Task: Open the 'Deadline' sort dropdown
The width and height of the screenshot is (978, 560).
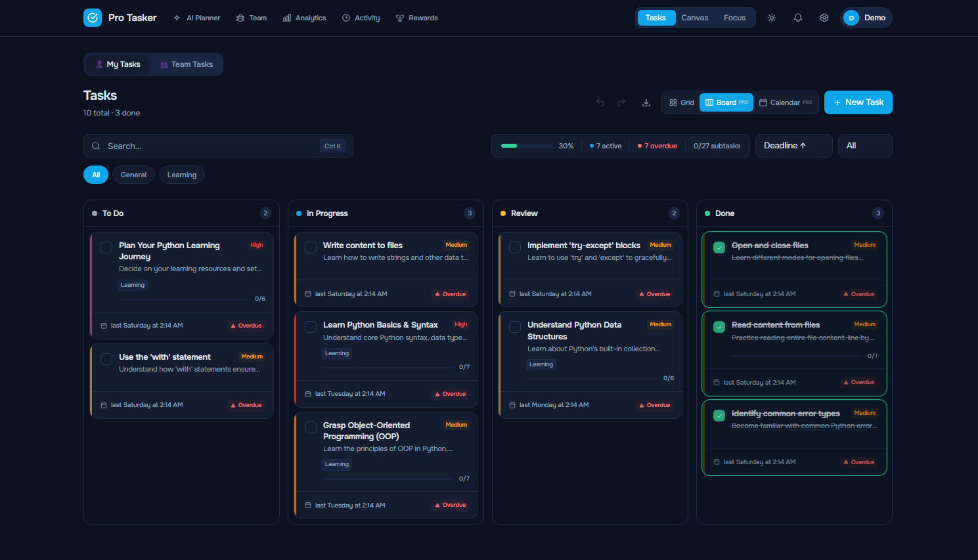Action: (793, 145)
